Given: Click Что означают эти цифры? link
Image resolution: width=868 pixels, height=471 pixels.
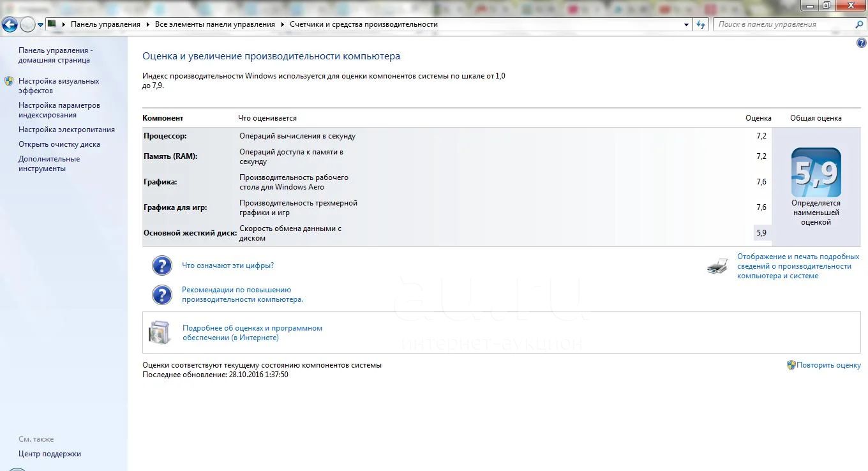Looking at the screenshot, I should point(228,265).
